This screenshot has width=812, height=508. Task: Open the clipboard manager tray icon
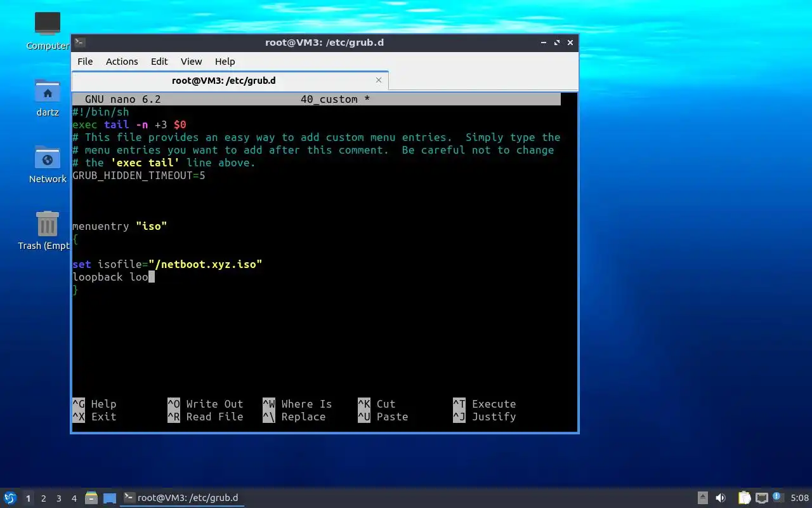pyautogui.click(x=744, y=498)
